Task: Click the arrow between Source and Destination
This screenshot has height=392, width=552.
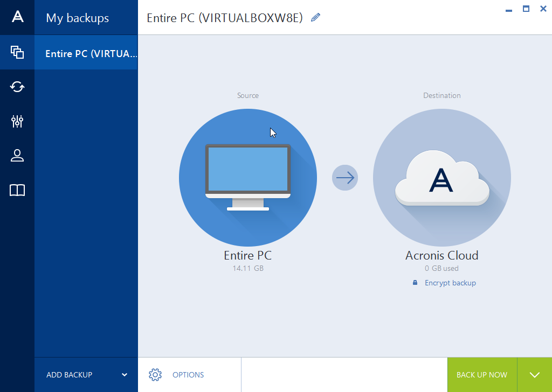Action: (344, 178)
